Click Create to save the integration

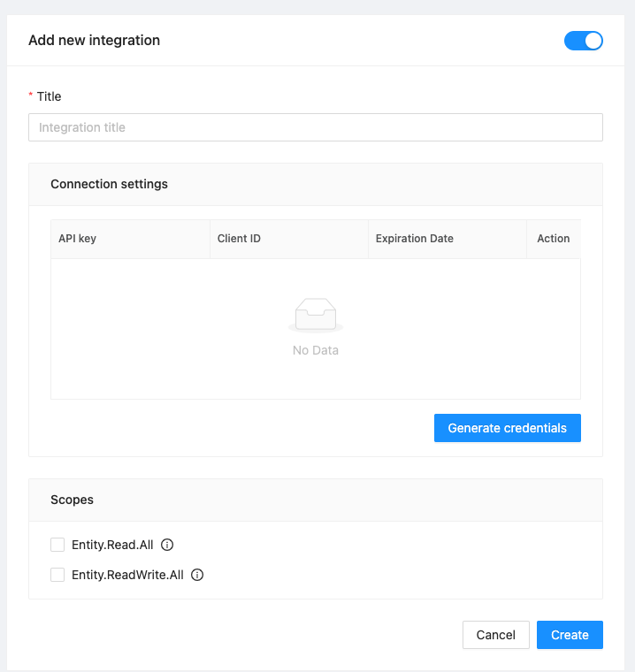tap(570, 635)
